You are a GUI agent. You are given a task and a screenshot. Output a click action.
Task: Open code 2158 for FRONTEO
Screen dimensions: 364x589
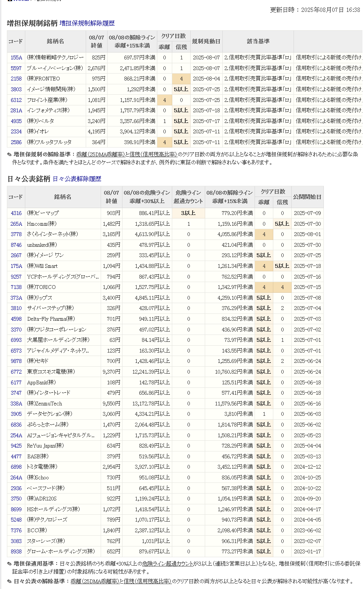(x=16, y=79)
